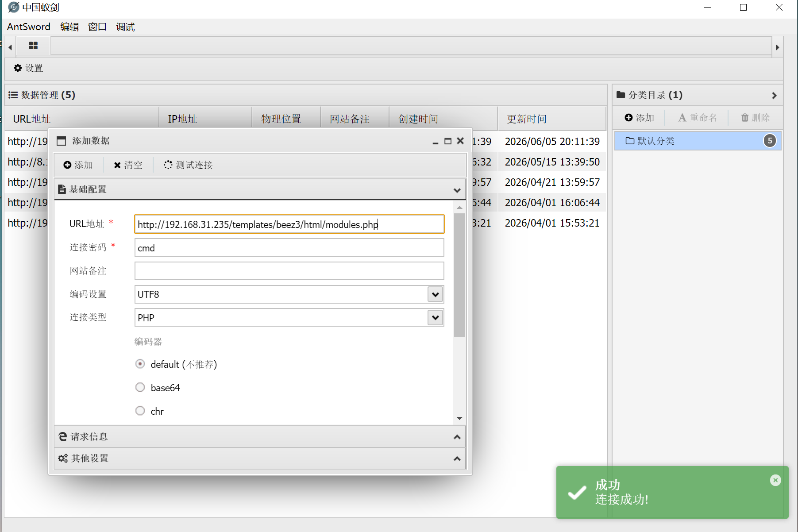The image size is (798, 532).
Task: Click 删除 in the category panel
Action: [756, 118]
